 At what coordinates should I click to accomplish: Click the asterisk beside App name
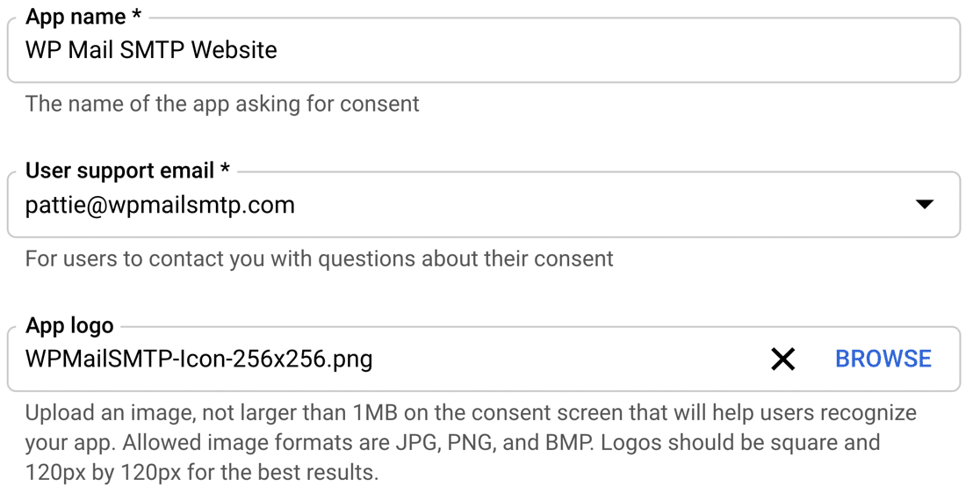point(135,15)
